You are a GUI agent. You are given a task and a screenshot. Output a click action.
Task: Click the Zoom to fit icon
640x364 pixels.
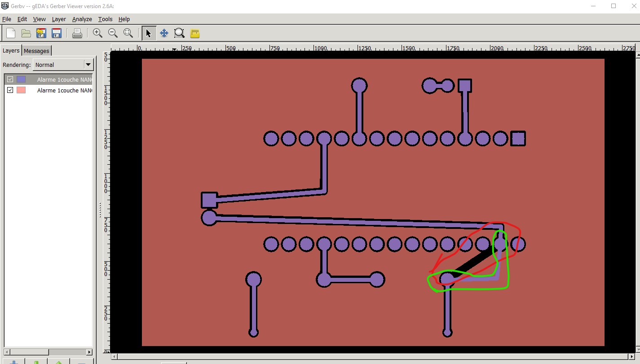128,33
